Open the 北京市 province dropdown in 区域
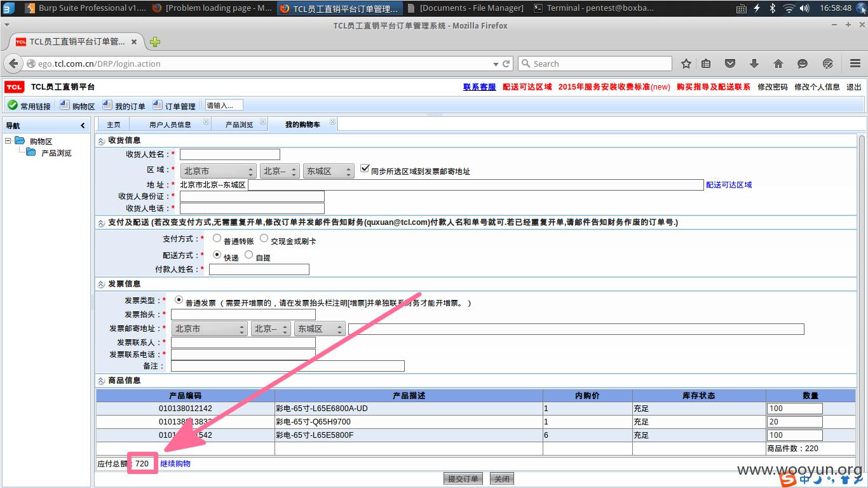Viewport: 868px width, 488px height. [218, 172]
